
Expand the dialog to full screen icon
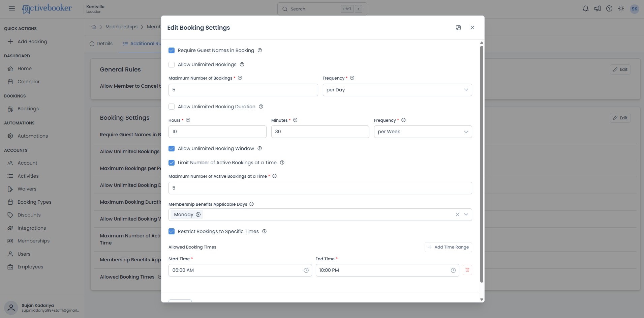click(458, 28)
